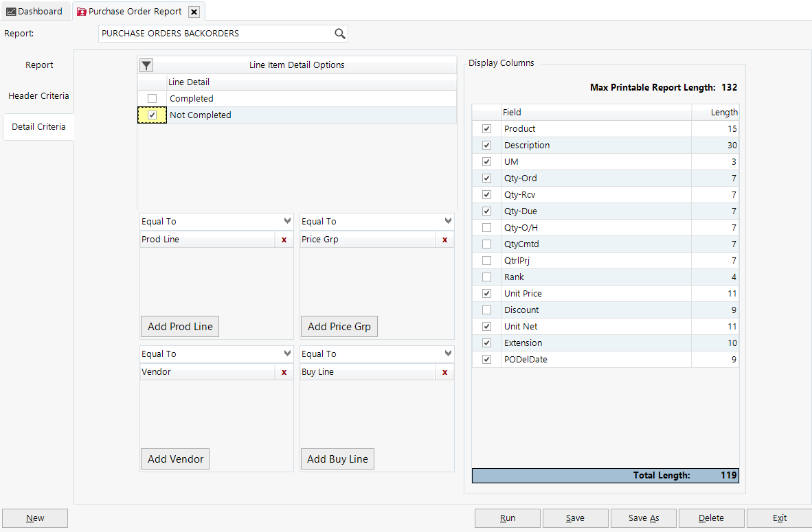The image size is (812, 532).
Task: Open the Header Criteria tab
Action: [38, 96]
